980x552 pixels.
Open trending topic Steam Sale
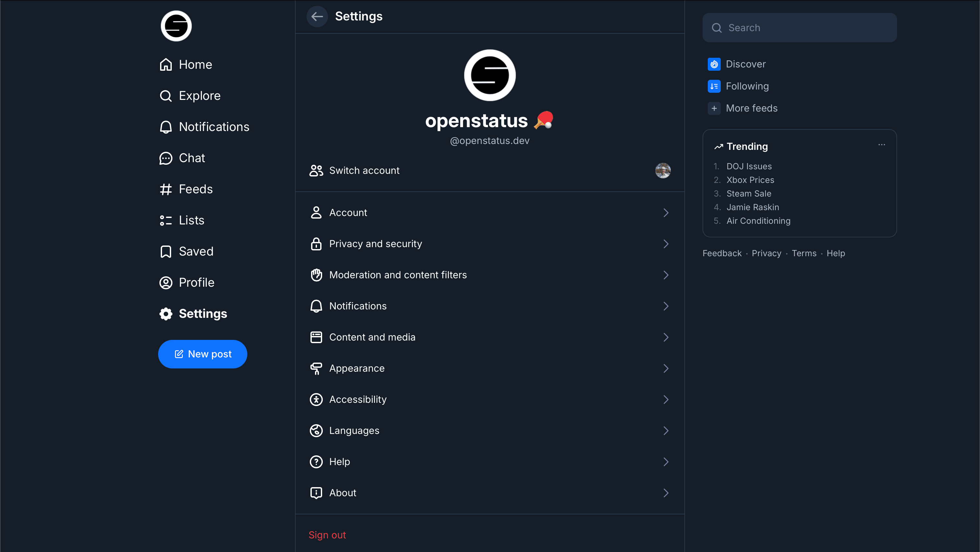point(749,194)
